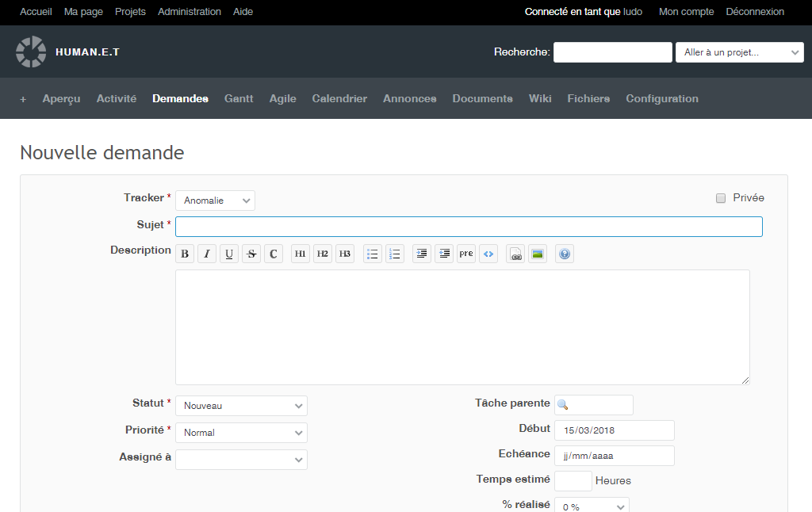Apply H3 heading format
This screenshot has width=812, height=512.
coord(345,254)
